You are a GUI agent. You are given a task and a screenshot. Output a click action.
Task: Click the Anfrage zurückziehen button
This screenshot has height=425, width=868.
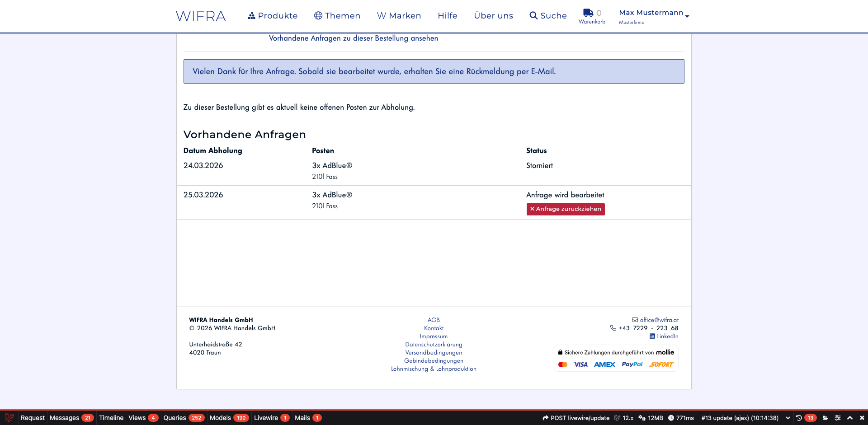[x=565, y=209]
